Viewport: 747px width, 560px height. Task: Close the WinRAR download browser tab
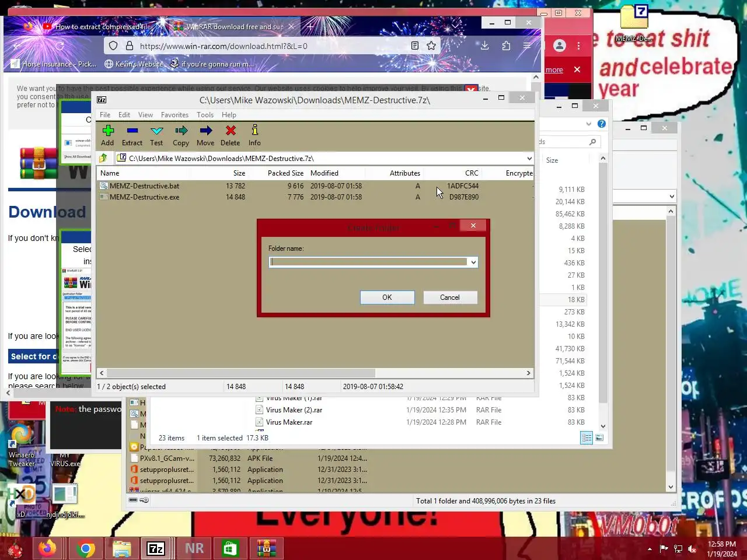291,26
